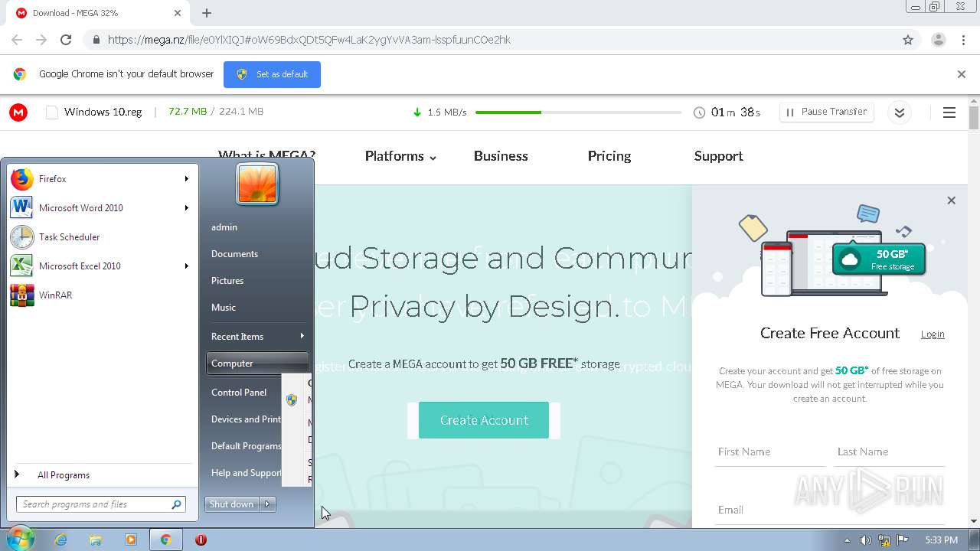Screen dimensions: 980x551
Task: Click the Email input field
Action: pos(830,510)
